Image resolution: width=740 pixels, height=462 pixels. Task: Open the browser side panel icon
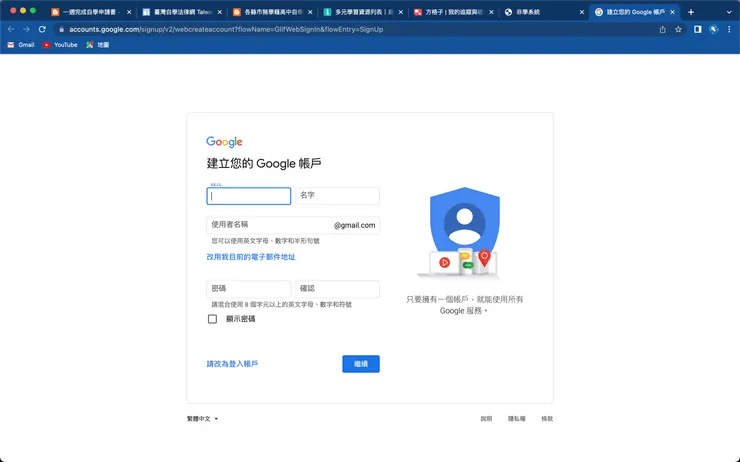(698, 29)
